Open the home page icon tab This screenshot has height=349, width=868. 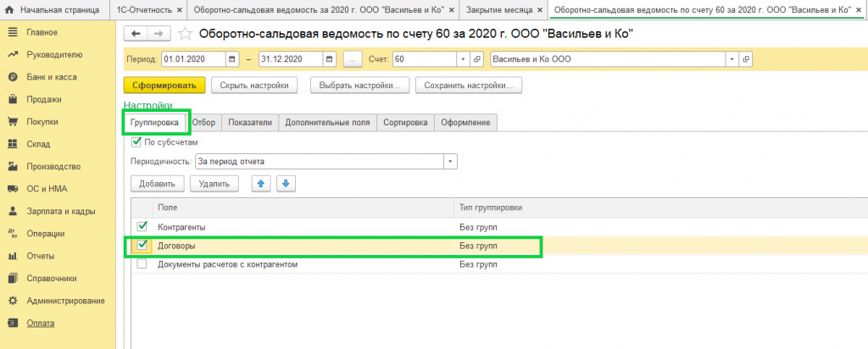pyautogui.click(x=9, y=10)
